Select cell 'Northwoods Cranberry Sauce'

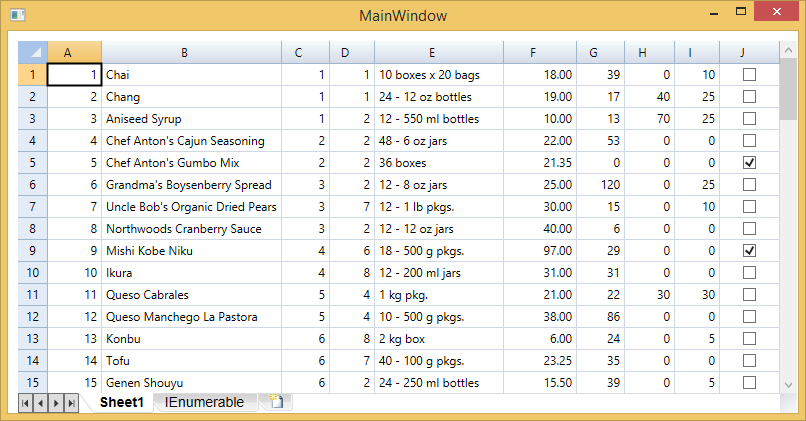pyautogui.click(x=191, y=229)
